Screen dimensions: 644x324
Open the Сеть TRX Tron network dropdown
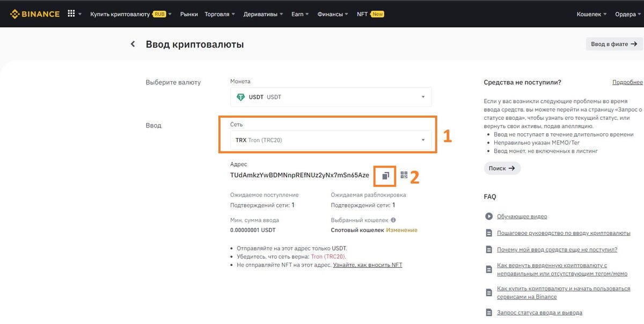(x=331, y=140)
